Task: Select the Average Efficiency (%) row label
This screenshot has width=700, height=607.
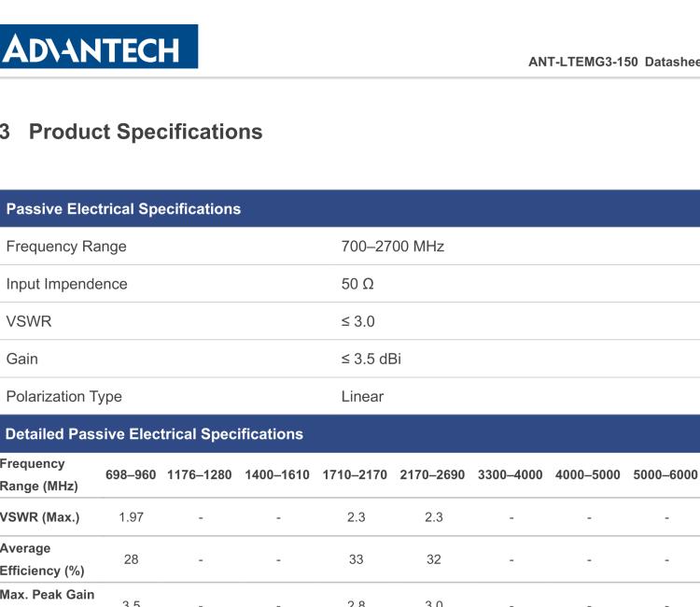Action: (x=41, y=559)
